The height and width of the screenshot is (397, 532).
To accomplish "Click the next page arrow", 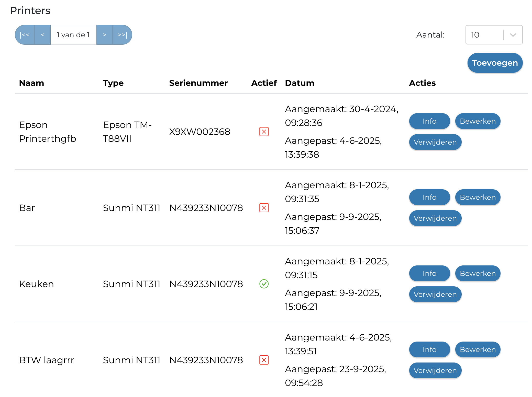I will click(x=104, y=35).
